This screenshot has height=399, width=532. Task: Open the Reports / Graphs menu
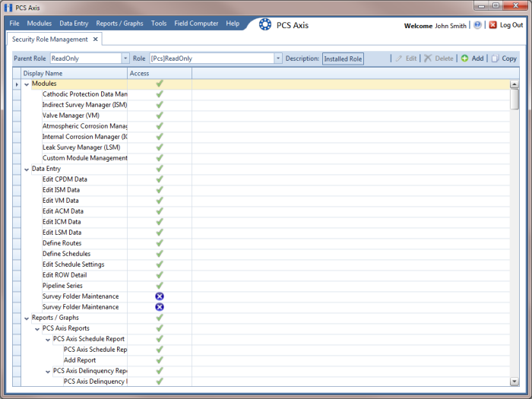pos(119,24)
